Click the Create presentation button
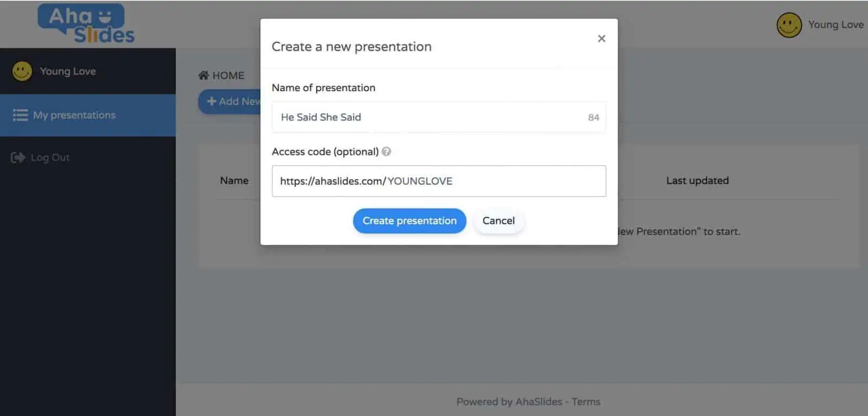Viewport: 868px width, 416px height. click(410, 221)
